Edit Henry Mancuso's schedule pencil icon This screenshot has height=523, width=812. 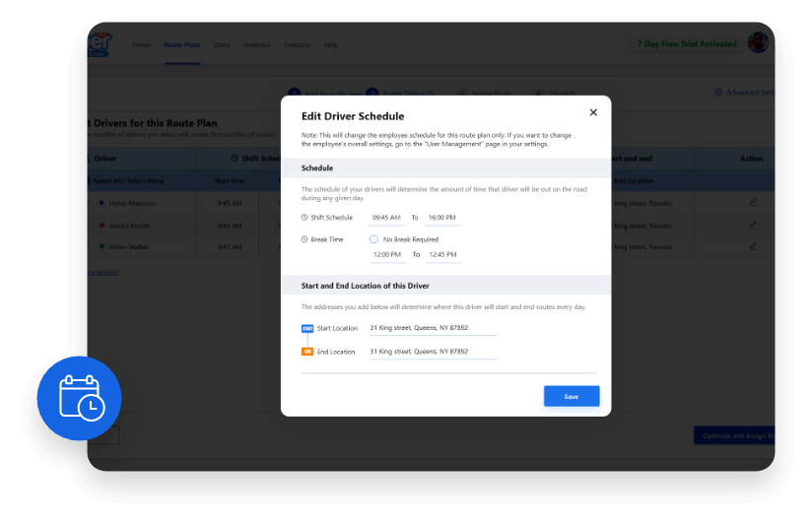[754, 202]
